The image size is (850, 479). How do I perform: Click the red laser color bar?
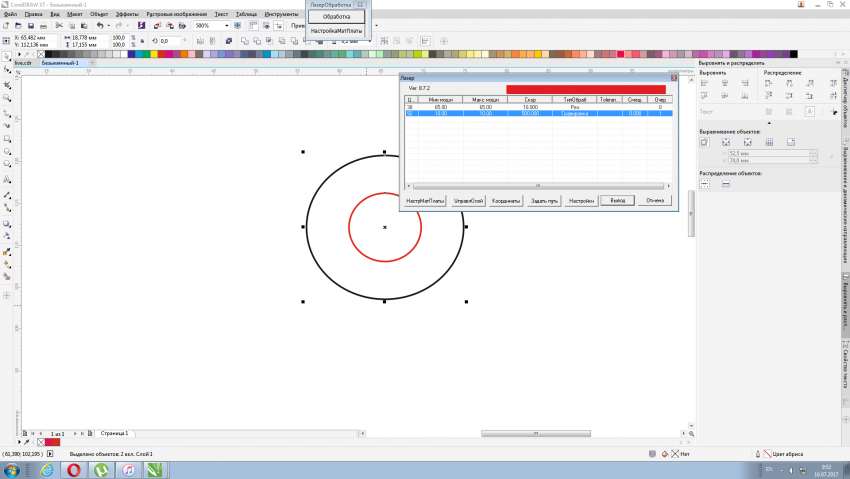pos(585,89)
